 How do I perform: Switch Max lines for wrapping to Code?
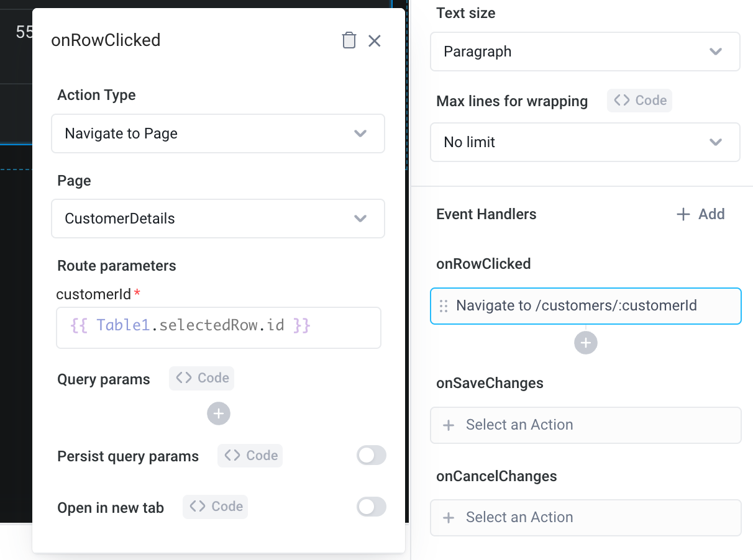point(640,101)
